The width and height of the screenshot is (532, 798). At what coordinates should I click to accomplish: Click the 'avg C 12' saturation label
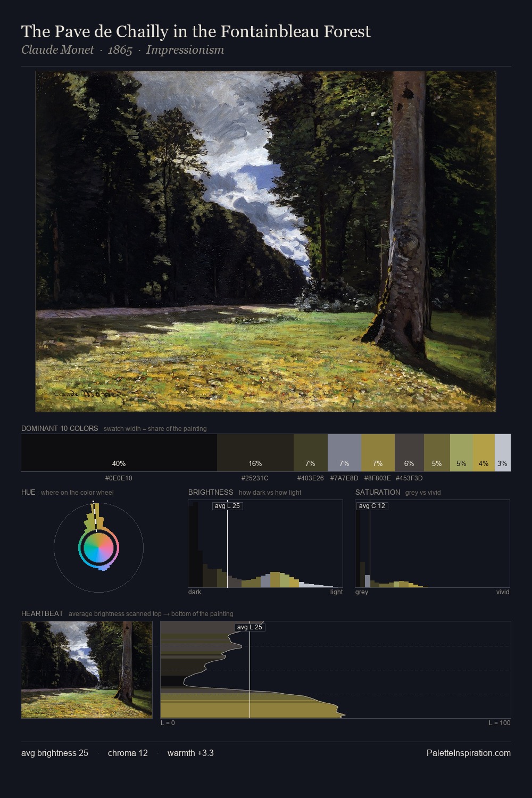372,506
